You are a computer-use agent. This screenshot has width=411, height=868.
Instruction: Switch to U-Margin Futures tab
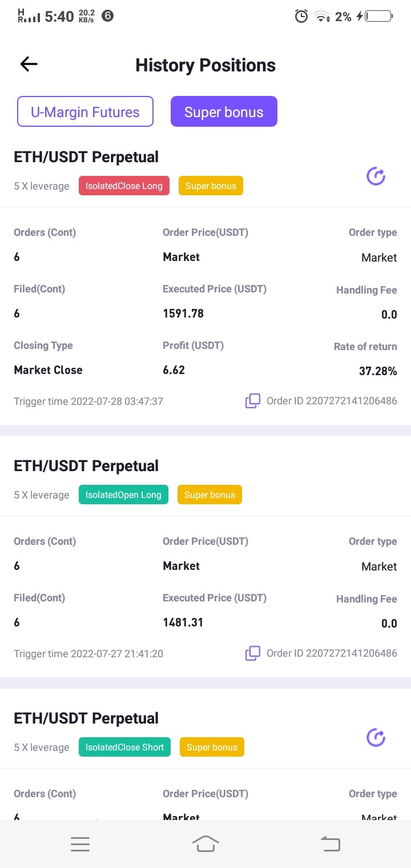click(x=85, y=111)
